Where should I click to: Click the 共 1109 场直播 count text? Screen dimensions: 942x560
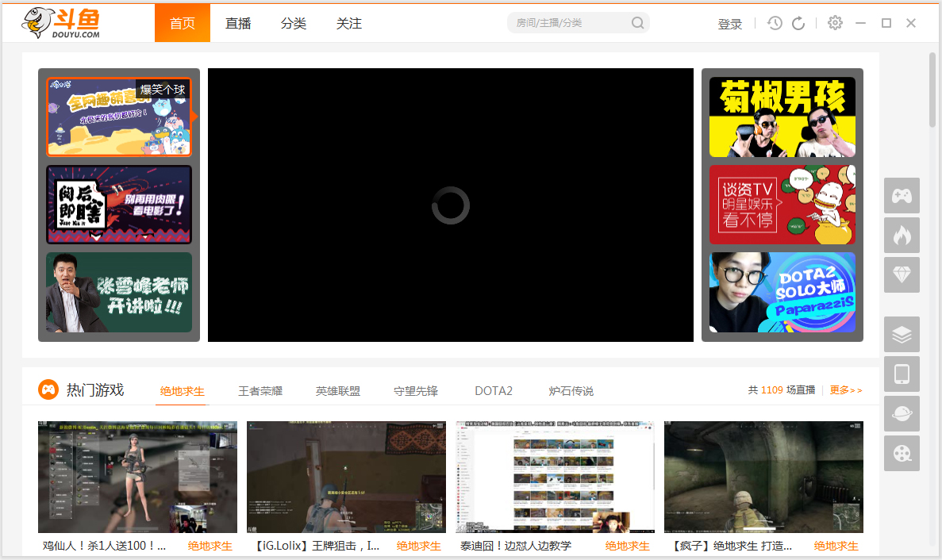click(782, 390)
